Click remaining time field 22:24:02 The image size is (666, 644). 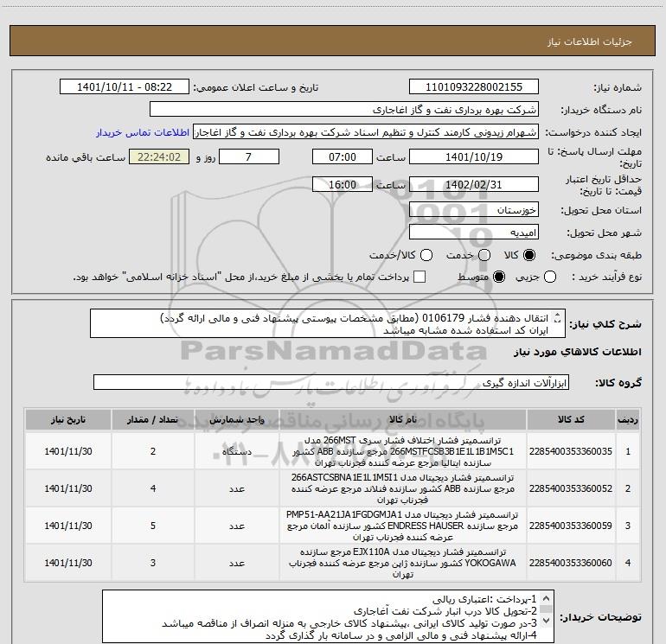point(159,157)
